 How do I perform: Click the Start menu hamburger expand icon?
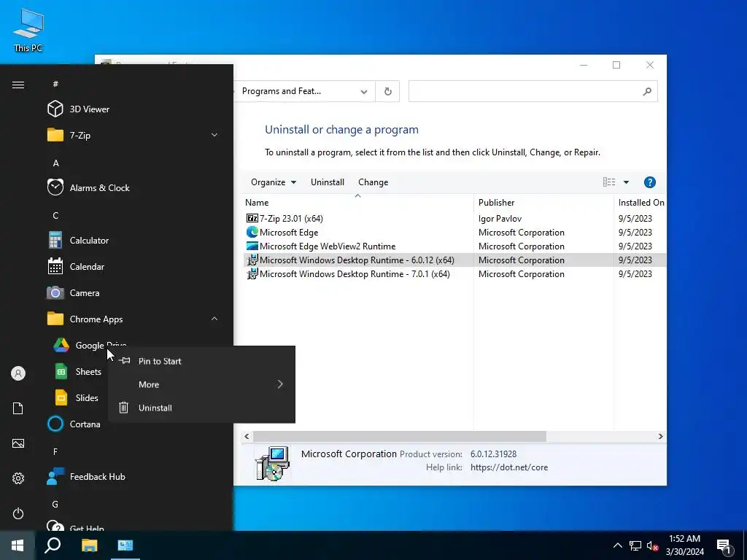18,85
